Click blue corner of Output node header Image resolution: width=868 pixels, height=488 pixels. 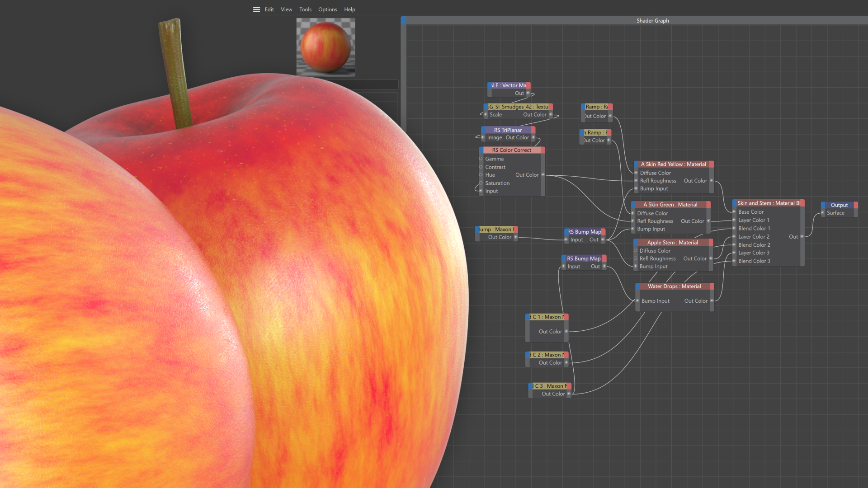(823, 205)
